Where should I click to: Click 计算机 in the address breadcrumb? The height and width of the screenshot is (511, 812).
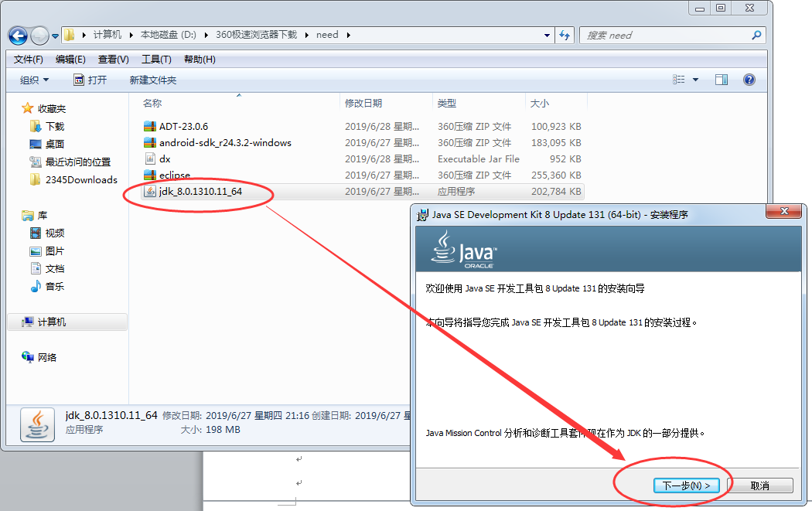coord(107,35)
